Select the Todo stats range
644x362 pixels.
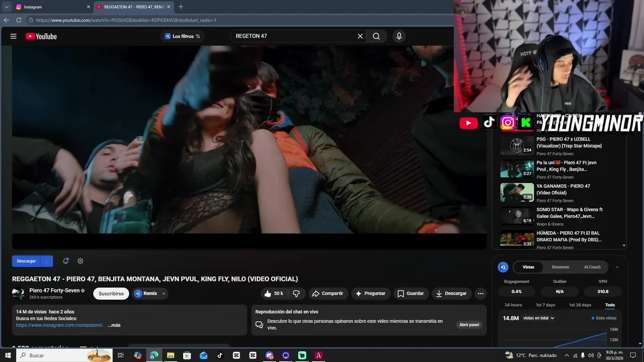click(x=610, y=305)
